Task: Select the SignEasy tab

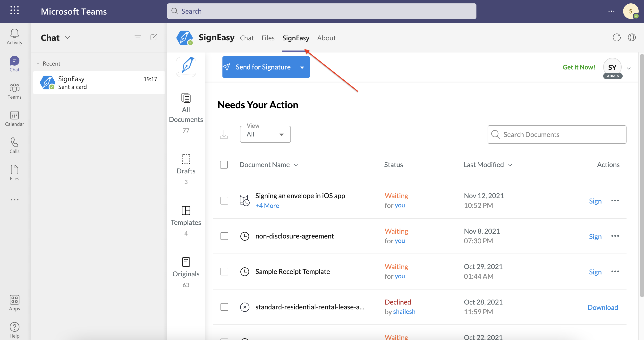Action: coord(296,38)
